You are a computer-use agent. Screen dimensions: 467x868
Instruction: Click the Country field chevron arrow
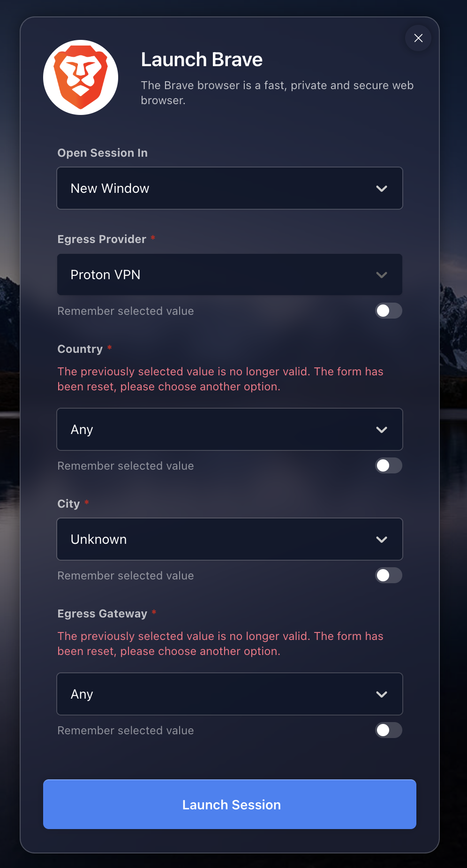point(382,430)
